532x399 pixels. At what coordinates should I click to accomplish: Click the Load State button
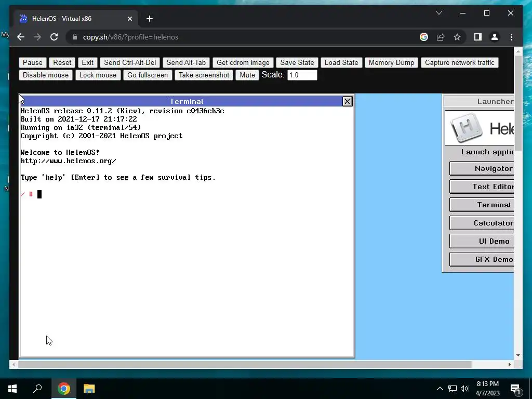point(341,62)
